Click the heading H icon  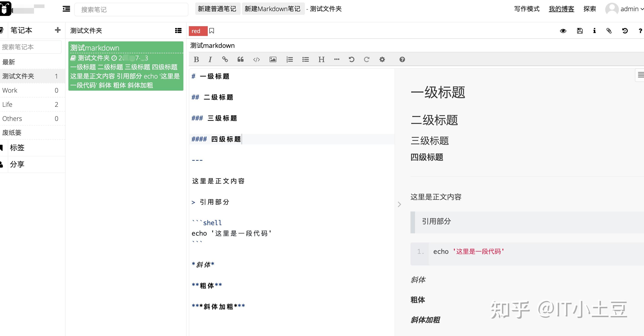pyautogui.click(x=321, y=59)
